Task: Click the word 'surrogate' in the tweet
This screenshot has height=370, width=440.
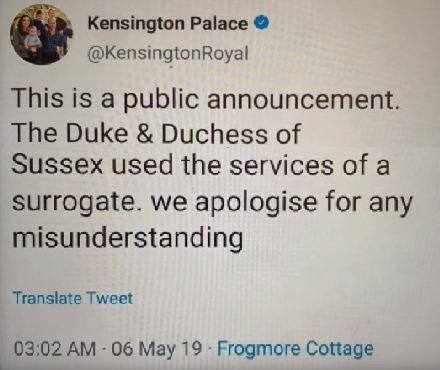Action: [x=73, y=203]
